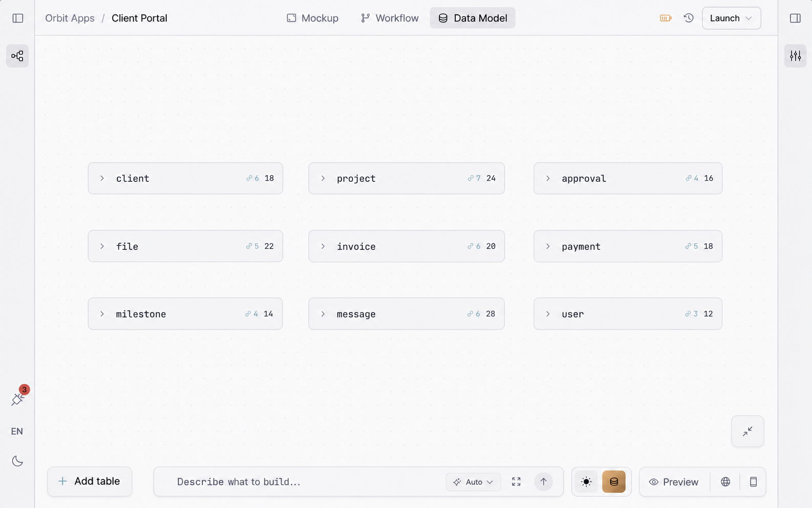Viewport: 812px width, 508px height.
Task: Select the database mode toggle
Action: point(614,481)
